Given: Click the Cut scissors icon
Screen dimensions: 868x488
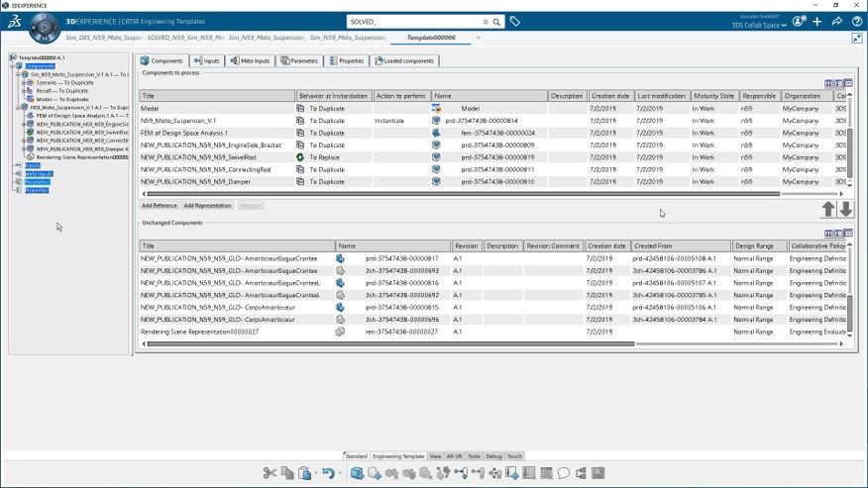Looking at the screenshot, I should point(270,473).
